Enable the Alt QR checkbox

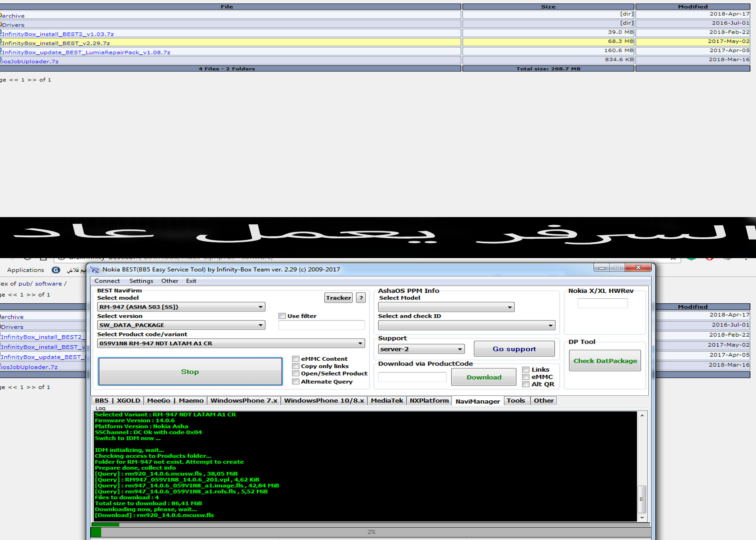(526, 384)
